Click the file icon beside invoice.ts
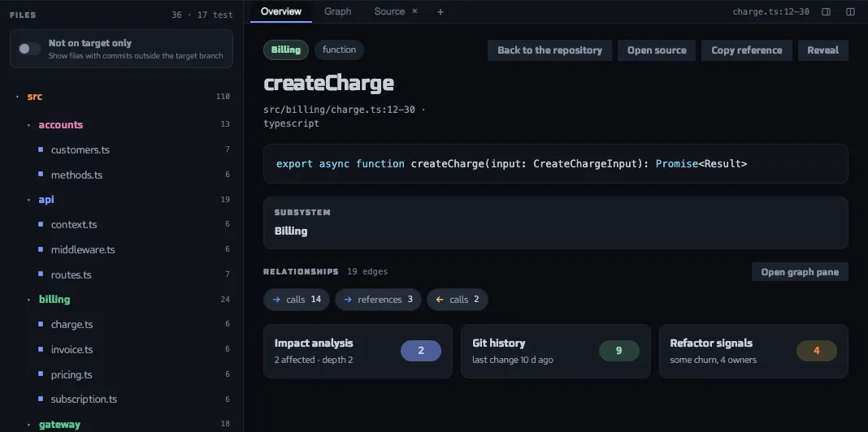Image resolution: width=868 pixels, height=432 pixels. click(x=41, y=349)
